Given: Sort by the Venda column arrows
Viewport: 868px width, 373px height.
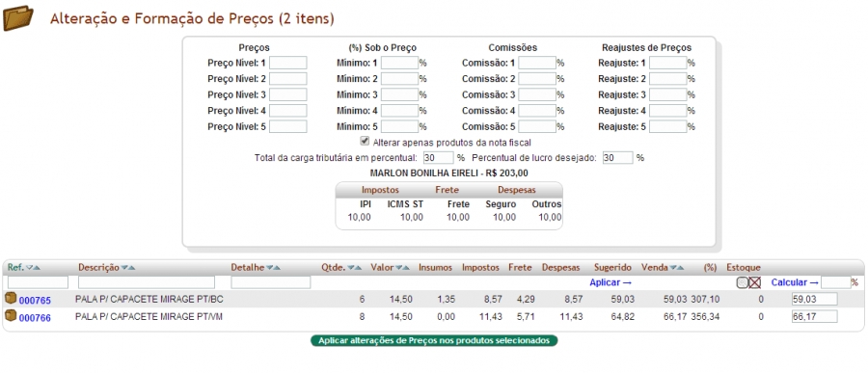Looking at the screenshot, I should 678,268.
